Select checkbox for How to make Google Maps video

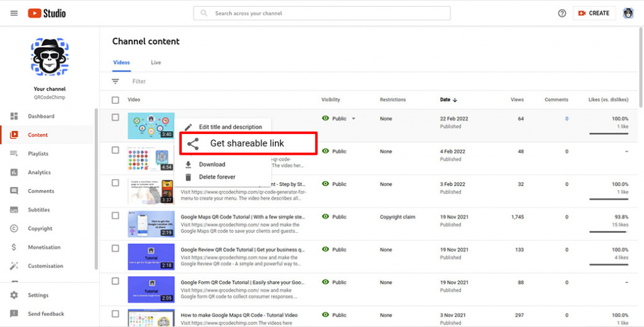point(116,314)
